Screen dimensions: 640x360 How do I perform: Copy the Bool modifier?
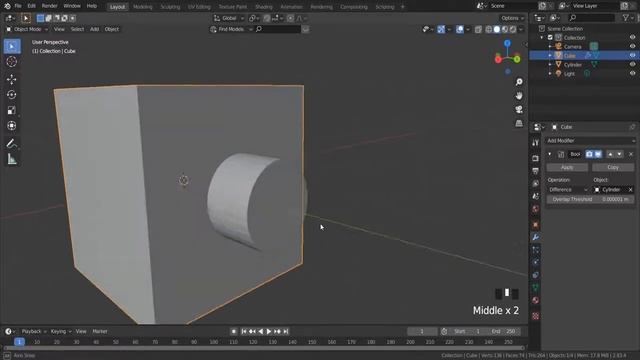[613, 167]
